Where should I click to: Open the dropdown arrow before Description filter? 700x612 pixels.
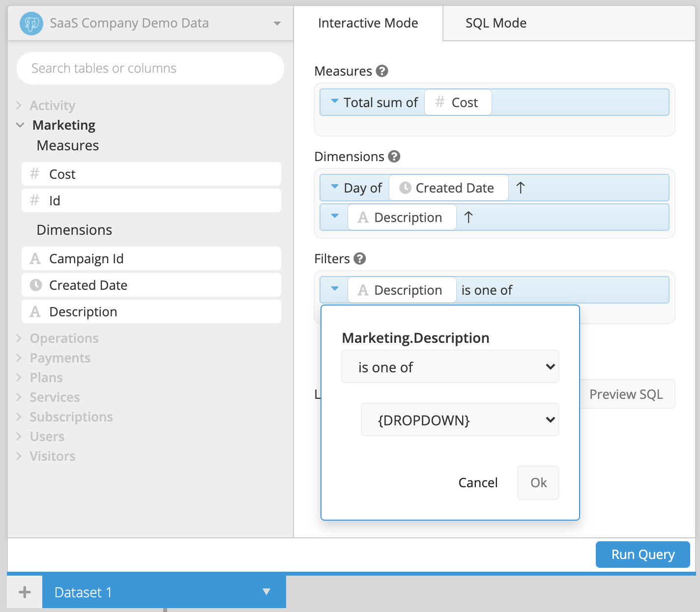(335, 289)
